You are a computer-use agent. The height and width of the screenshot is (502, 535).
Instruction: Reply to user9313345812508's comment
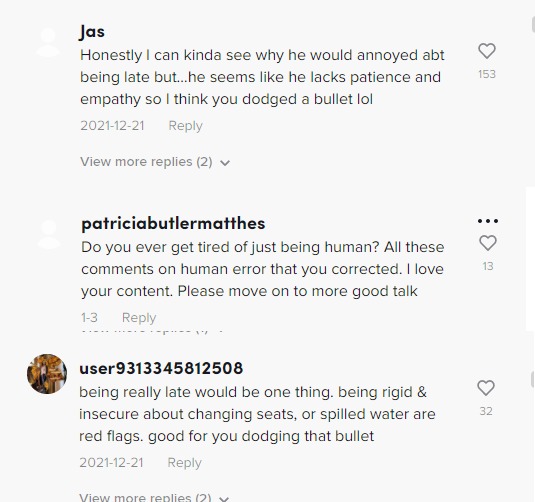click(x=185, y=463)
